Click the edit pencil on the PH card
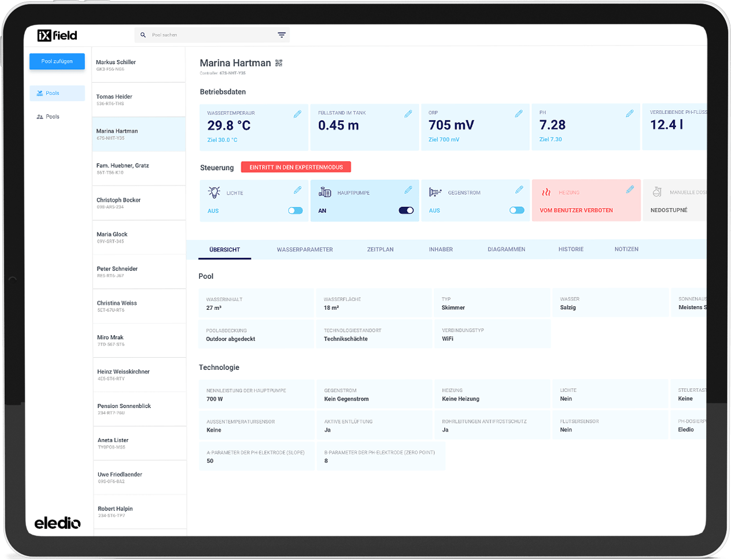The width and height of the screenshot is (731, 560). pos(630,114)
